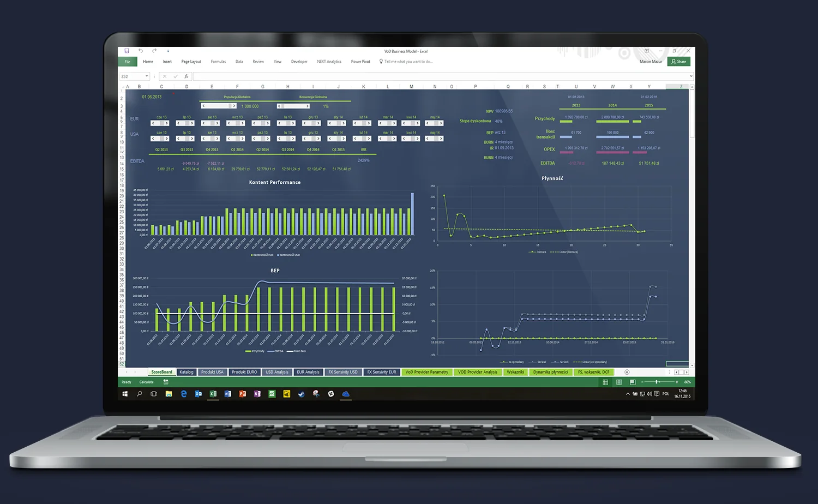Click inside the formula bar input
Screen dimensions: 818x504
(441, 76)
